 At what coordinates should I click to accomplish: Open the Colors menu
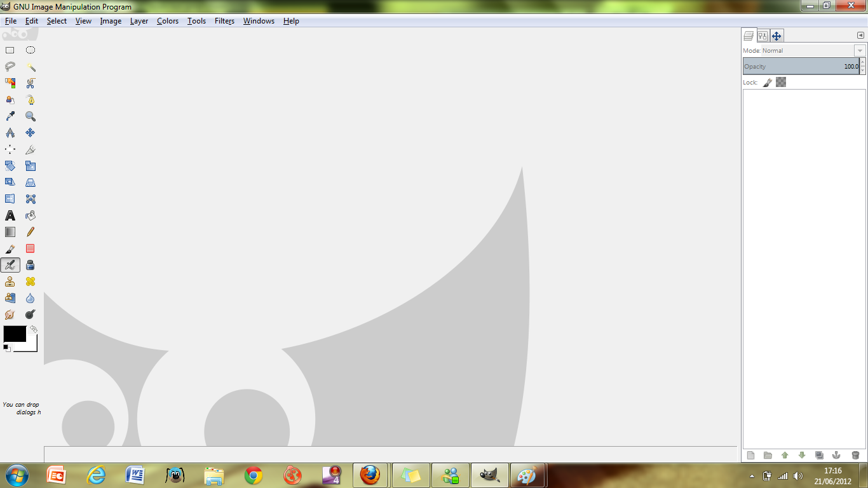[x=168, y=21]
